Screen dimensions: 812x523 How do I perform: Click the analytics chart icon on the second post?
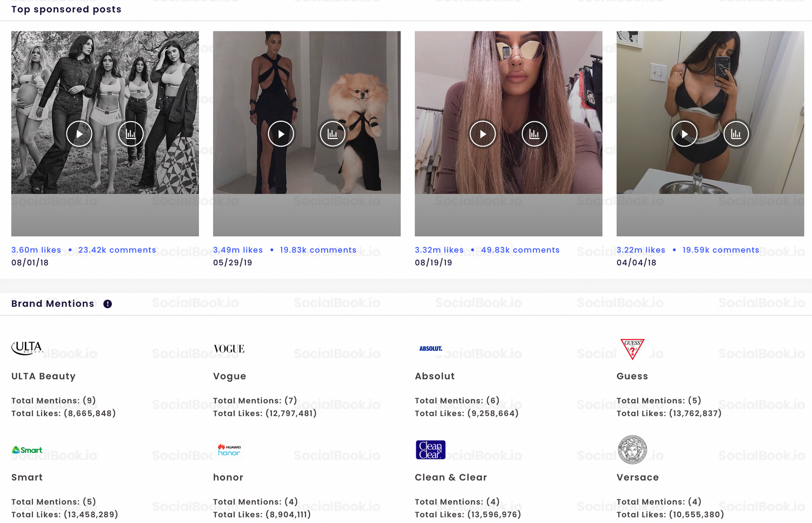(x=332, y=133)
